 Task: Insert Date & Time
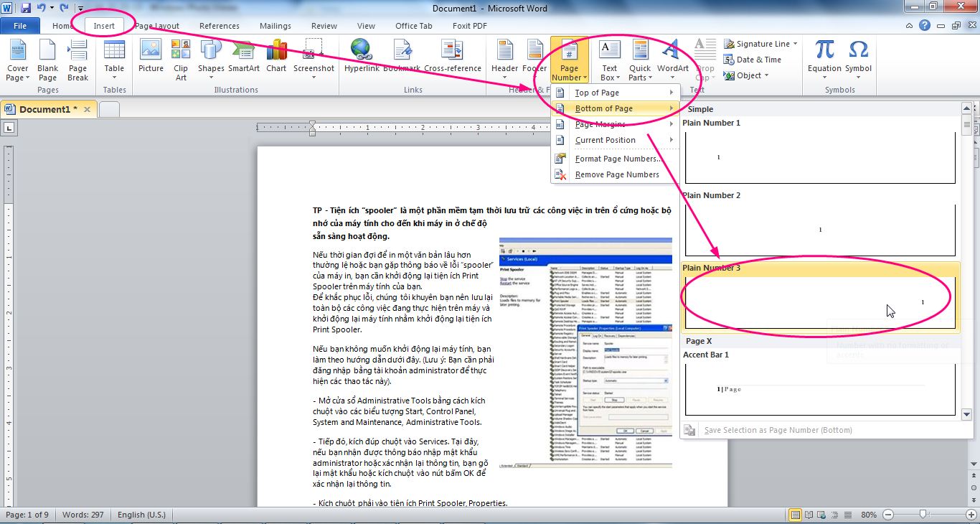[x=753, y=60]
